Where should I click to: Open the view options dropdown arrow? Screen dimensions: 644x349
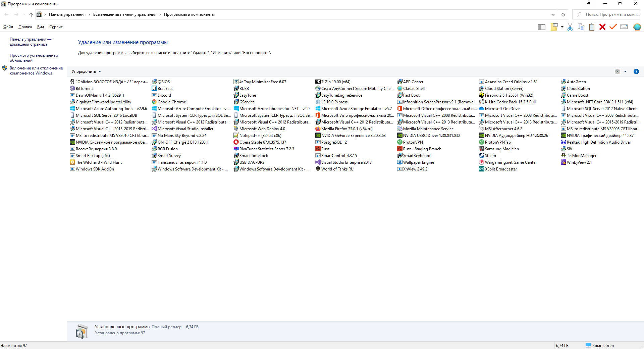point(625,71)
